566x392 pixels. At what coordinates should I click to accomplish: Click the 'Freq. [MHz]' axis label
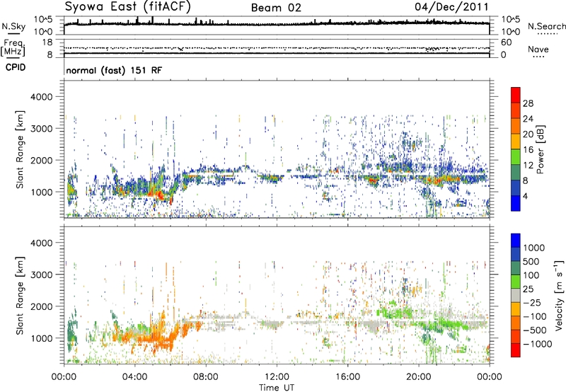[13, 47]
